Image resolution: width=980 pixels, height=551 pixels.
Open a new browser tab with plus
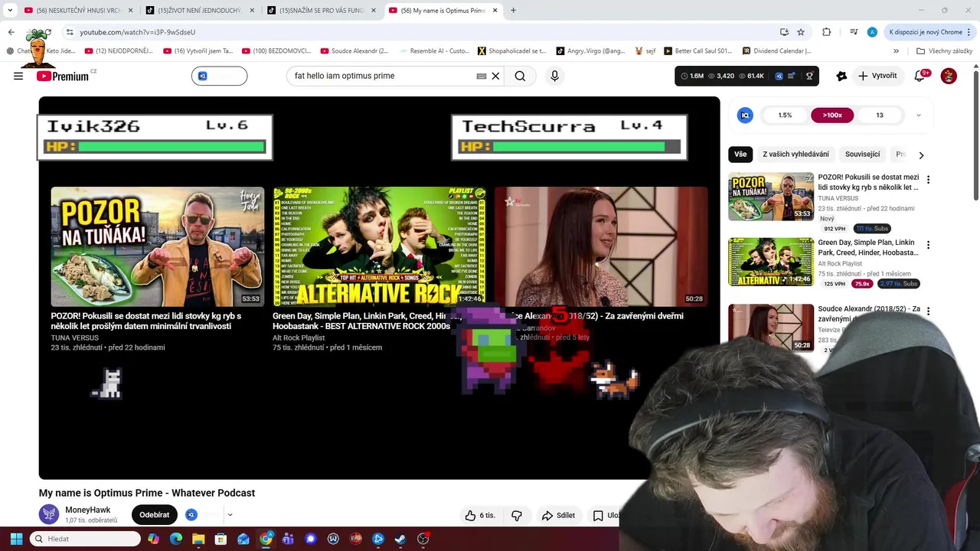(513, 11)
